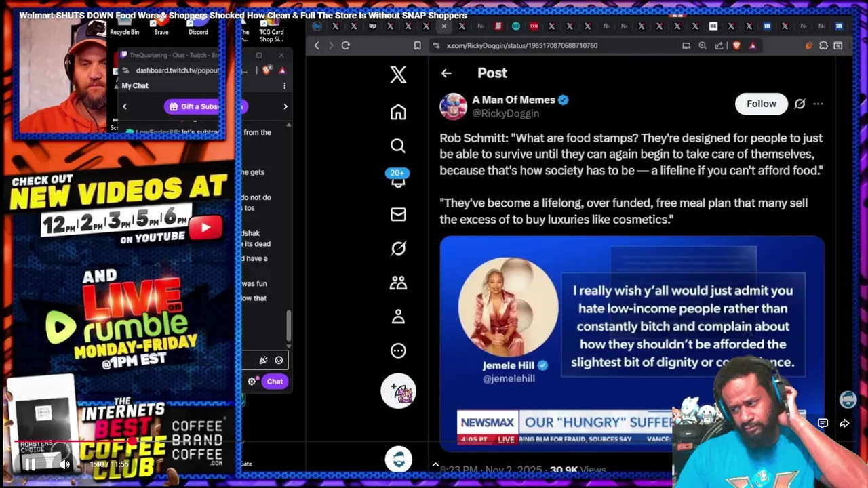Viewport: 868px width, 488px height.
Task: Open the browser extensions puzzle icon
Action: pyautogui.click(x=823, y=45)
